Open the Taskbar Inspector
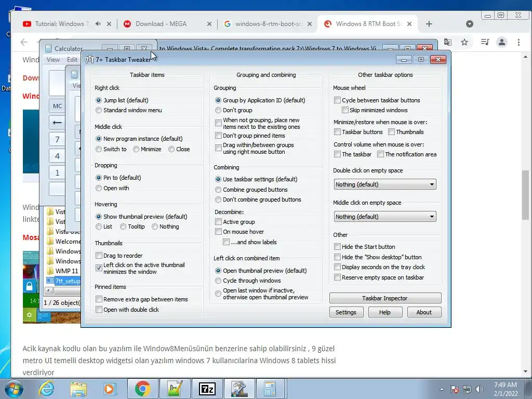This screenshot has height=399, width=532. [385, 298]
